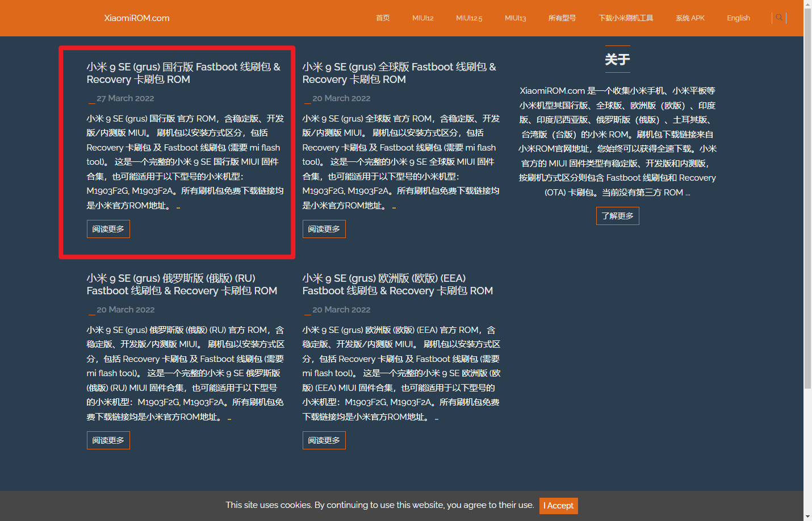Screen dimensions: 812x521
Task: Click the cookie notice text
Action: pos(380,505)
